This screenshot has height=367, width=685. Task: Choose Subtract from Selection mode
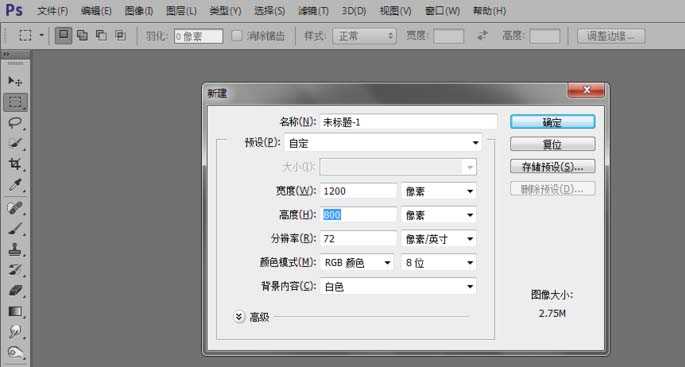coord(101,35)
